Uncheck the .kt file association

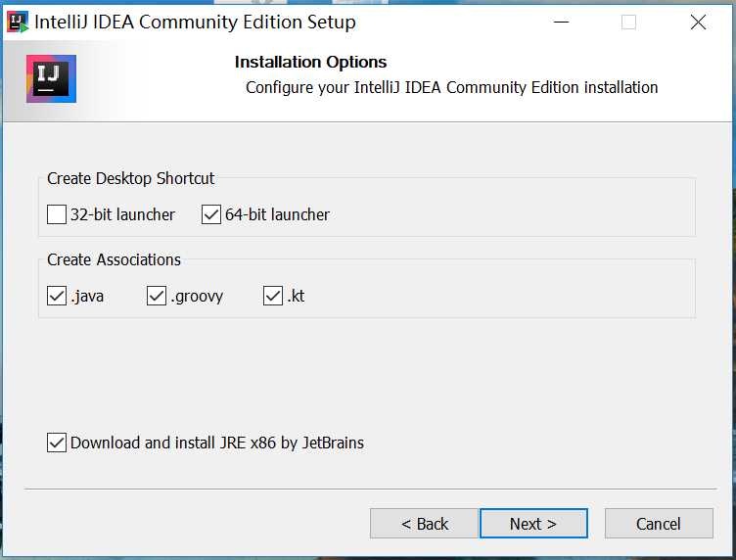tap(273, 296)
